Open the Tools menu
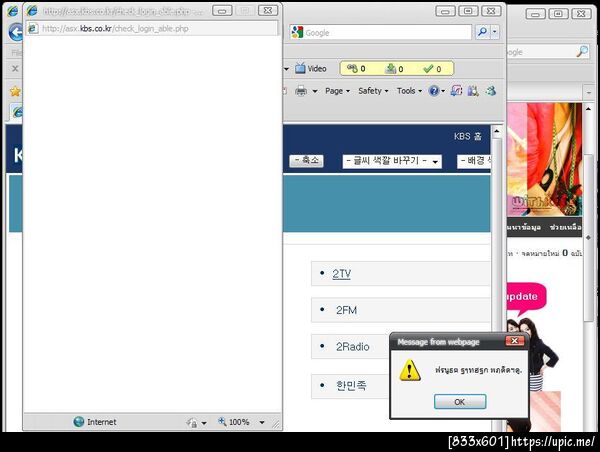Screen dimensions: 600x452 point(409,91)
